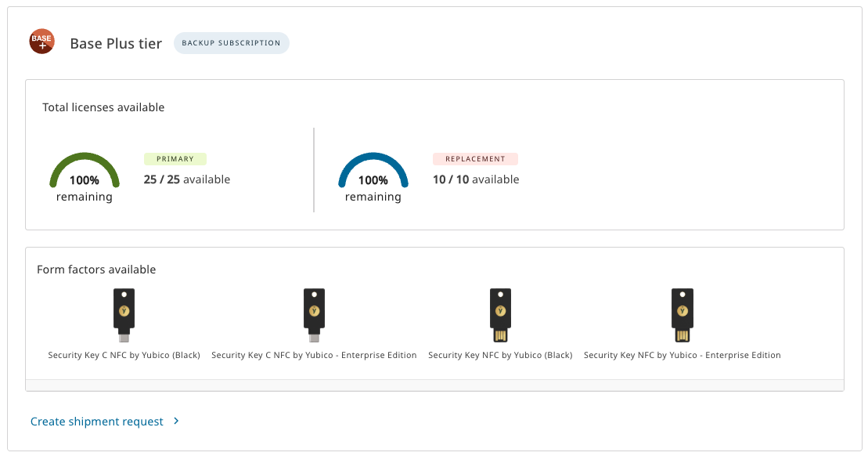This screenshot has width=868, height=456.
Task: Click the Security Key NFC (Black) image
Action: click(x=500, y=315)
